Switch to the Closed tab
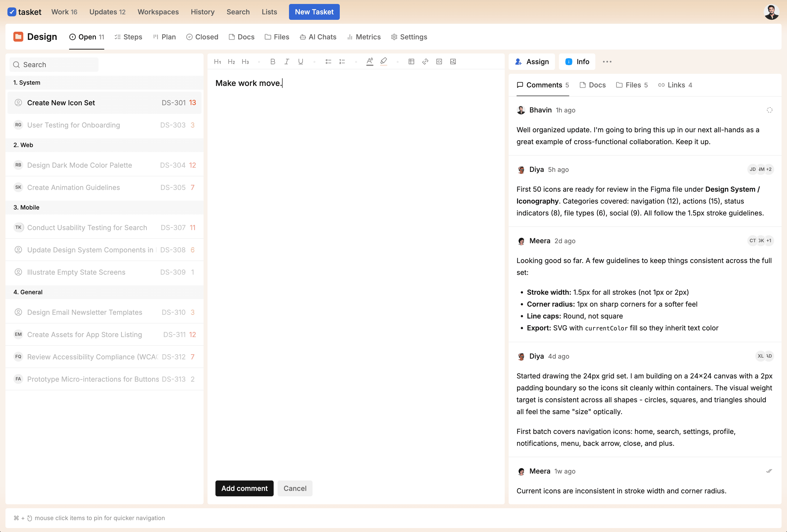 pos(202,37)
